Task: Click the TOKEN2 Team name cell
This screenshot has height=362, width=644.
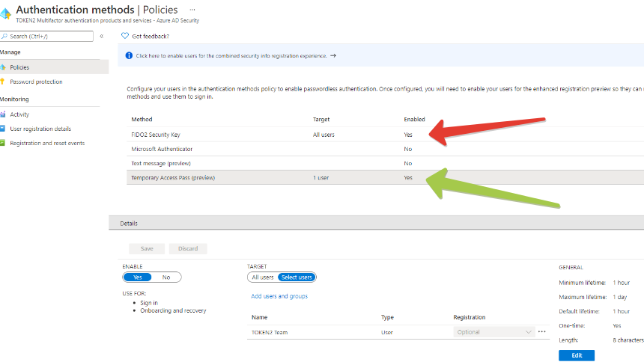Action: [x=270, y=332]
